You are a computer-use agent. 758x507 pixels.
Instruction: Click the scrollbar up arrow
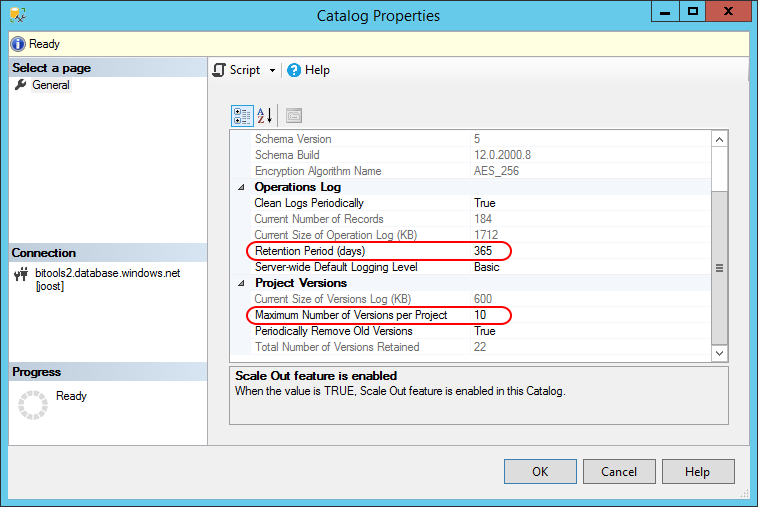pos(719,140)
